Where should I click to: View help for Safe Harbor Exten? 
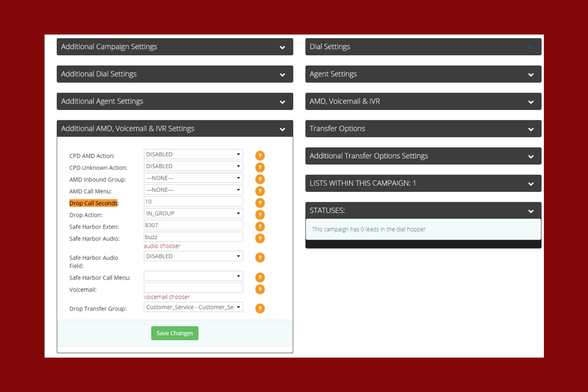260,227
